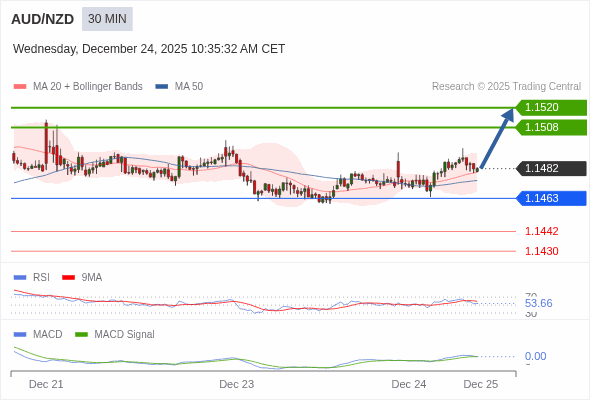Click the red 1.1442 support level value
This screenshot has width=590, height=400.
(541, 231)
